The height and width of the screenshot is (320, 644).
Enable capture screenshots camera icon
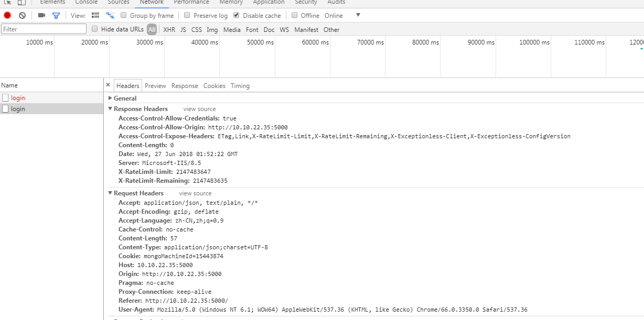coord(41,15)
